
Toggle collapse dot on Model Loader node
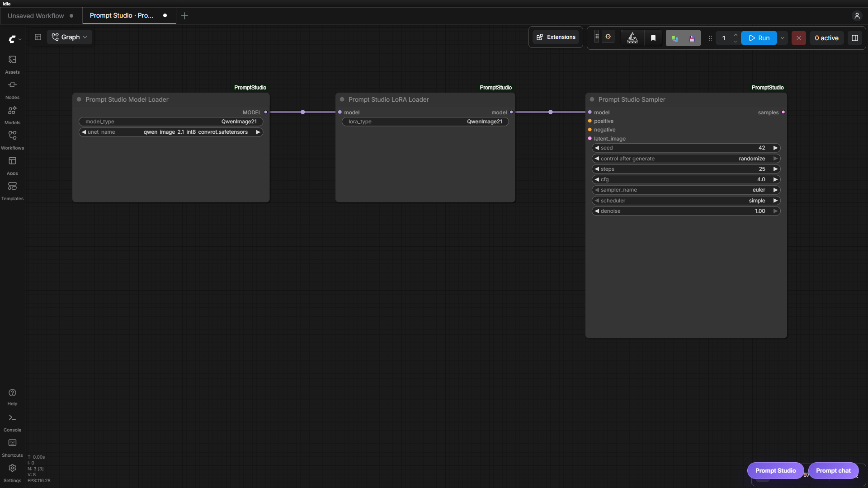point(79,99)
